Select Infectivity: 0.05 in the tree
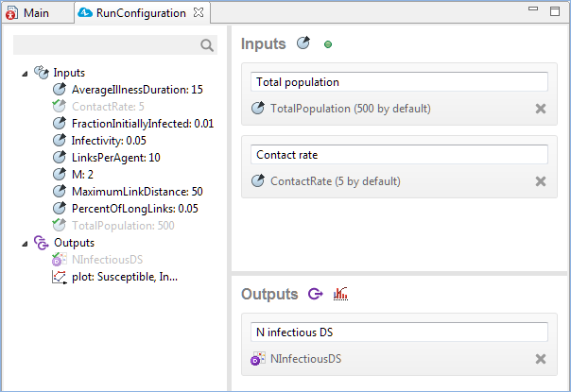The image size is (571, 392). tap(109, 141)
